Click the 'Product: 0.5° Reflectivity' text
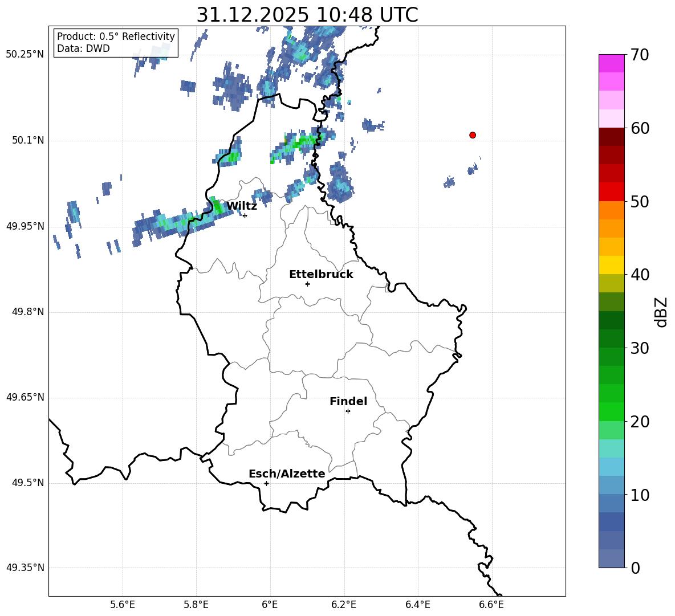Viewport: 675px width, 616px height. pyautogui.click(x=116, y=36)
